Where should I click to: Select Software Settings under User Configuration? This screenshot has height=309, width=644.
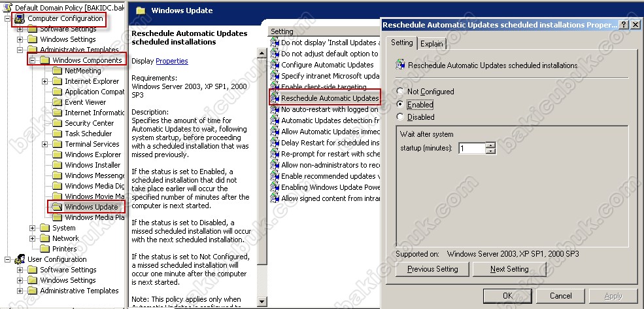[68, 270]
